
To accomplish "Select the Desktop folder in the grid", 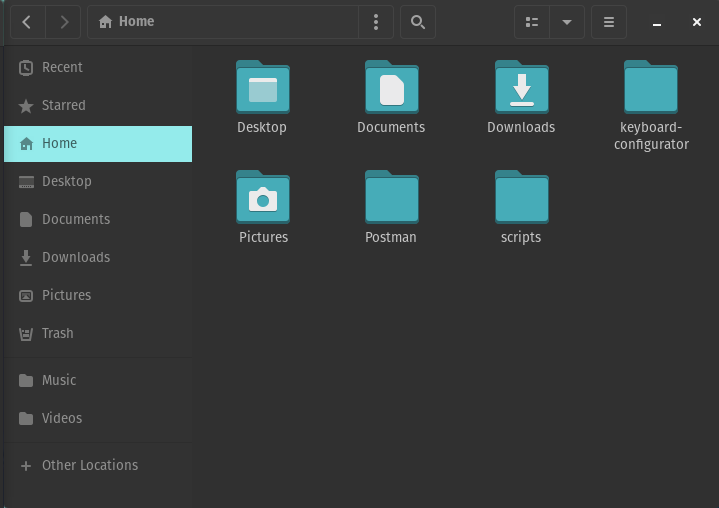I will [262, 87].
